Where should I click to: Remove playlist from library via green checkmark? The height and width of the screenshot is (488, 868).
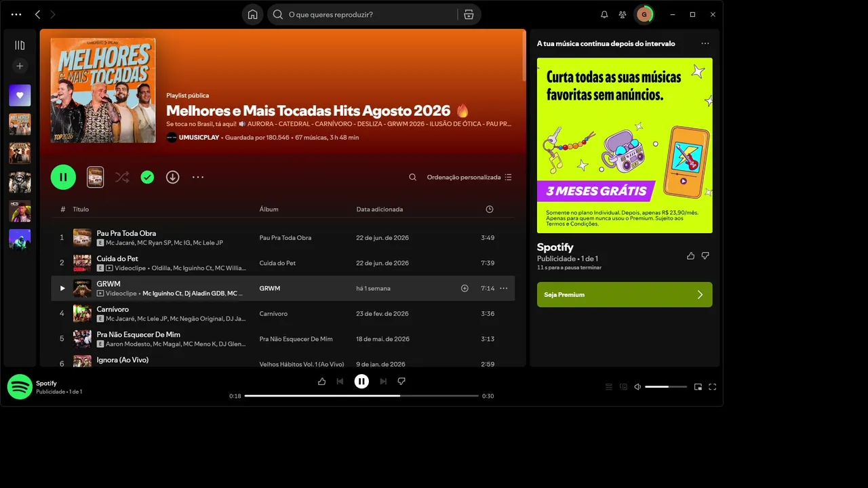click(x=147, y=177)
